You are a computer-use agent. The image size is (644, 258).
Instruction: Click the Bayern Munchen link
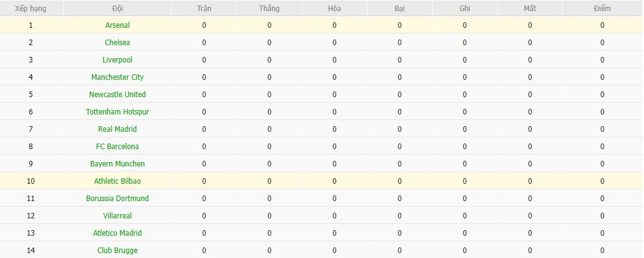(x=117, y=164)
